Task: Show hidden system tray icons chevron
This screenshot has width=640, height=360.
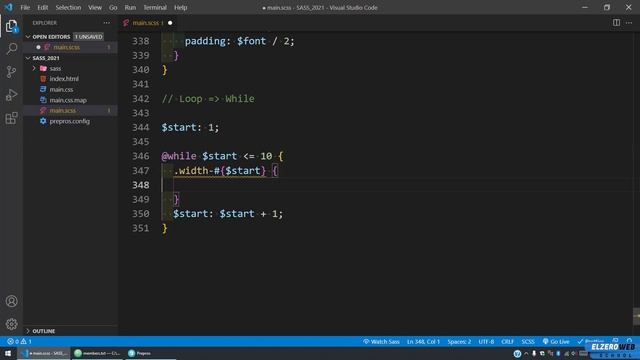Action: (x=526, y=353)
